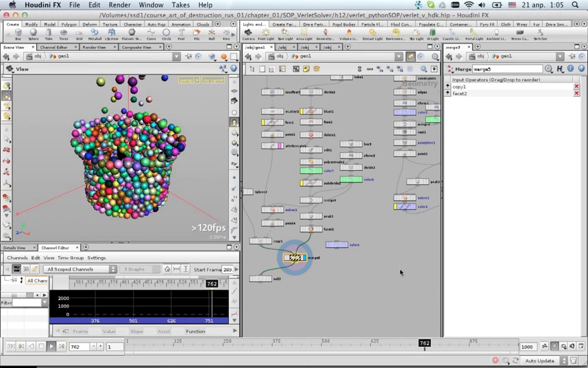Toggle the bypass flag on the color2 node

[x=395, y=207]
